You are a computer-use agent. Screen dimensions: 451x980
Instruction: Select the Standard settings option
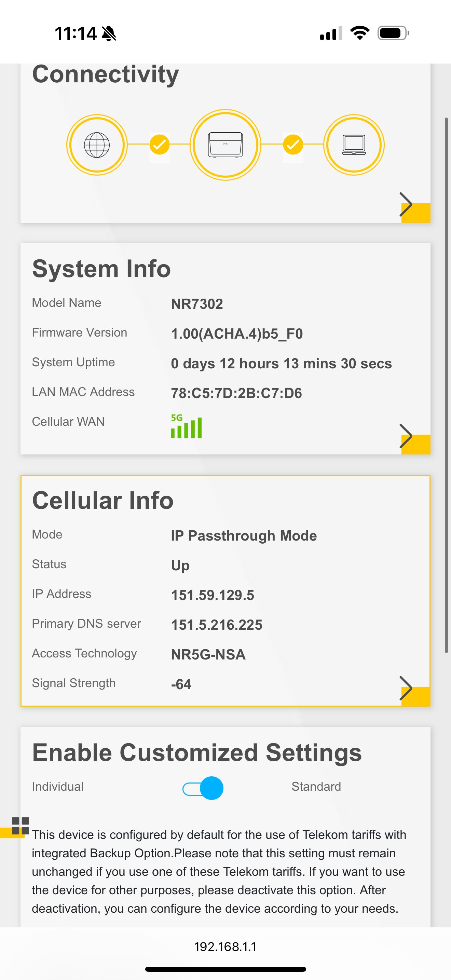click(x=316, y=787)
